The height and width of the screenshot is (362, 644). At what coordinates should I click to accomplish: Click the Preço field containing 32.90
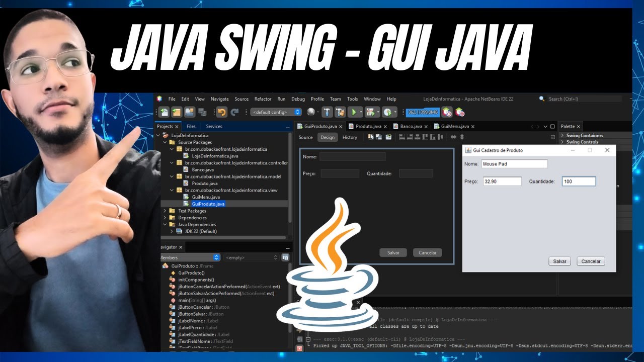502,182
